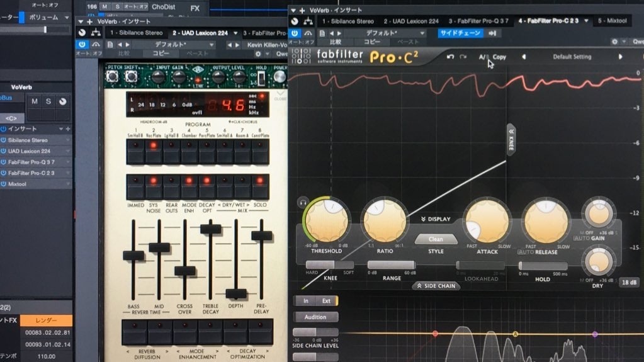Switch to 3 - FabFilter Pro-Q 3 tab in Pro-C window
Viewport: 644px width, 362px height.
(x=478, y=21)
